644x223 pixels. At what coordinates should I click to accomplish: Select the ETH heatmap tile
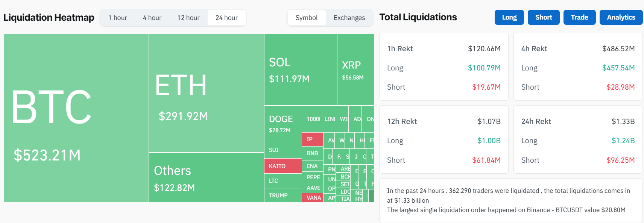[x=206, y=93]
